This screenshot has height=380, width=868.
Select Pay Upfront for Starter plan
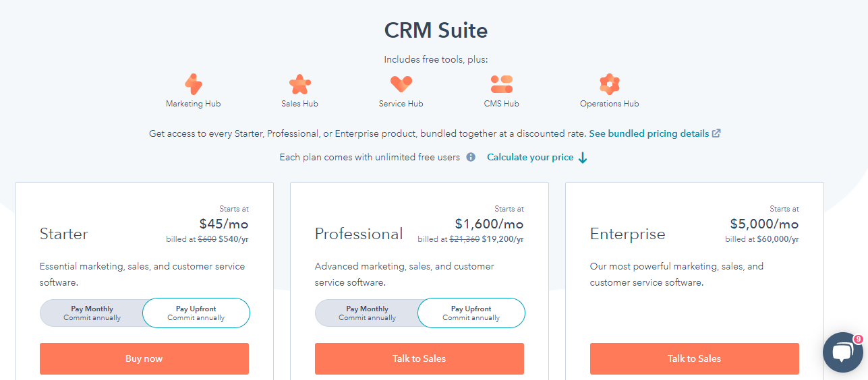tap(196, 313)
